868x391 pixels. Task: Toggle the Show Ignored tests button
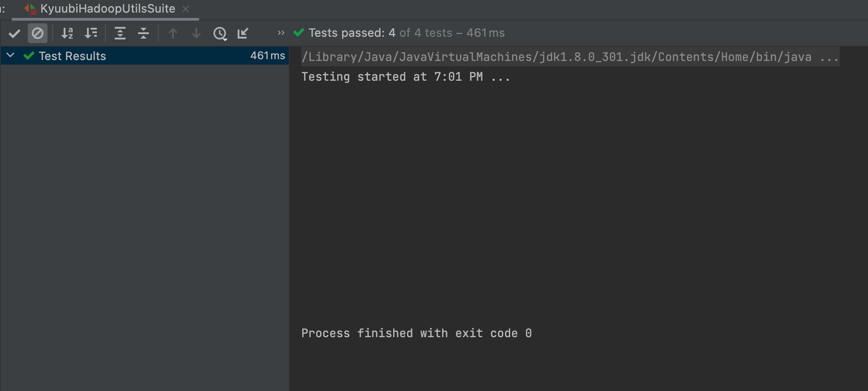point(38,33)
